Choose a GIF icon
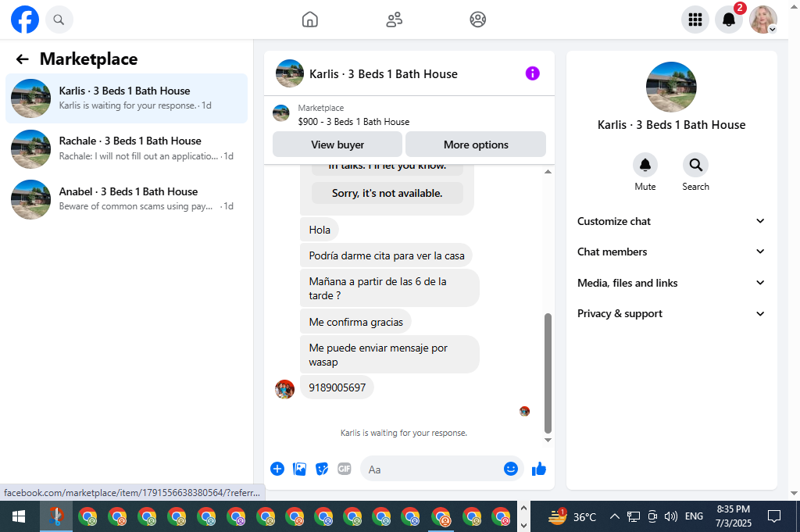800x532 pixels. click(x=345, y=469)
